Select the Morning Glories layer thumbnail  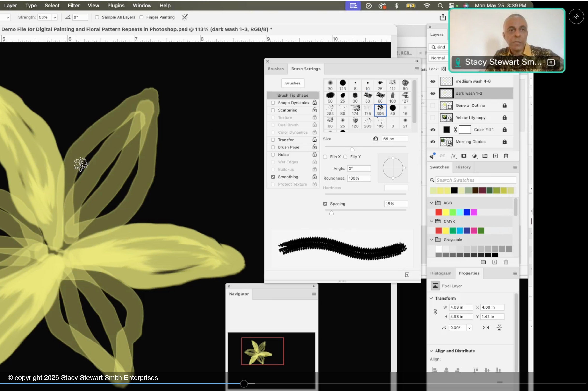point(446,142)
